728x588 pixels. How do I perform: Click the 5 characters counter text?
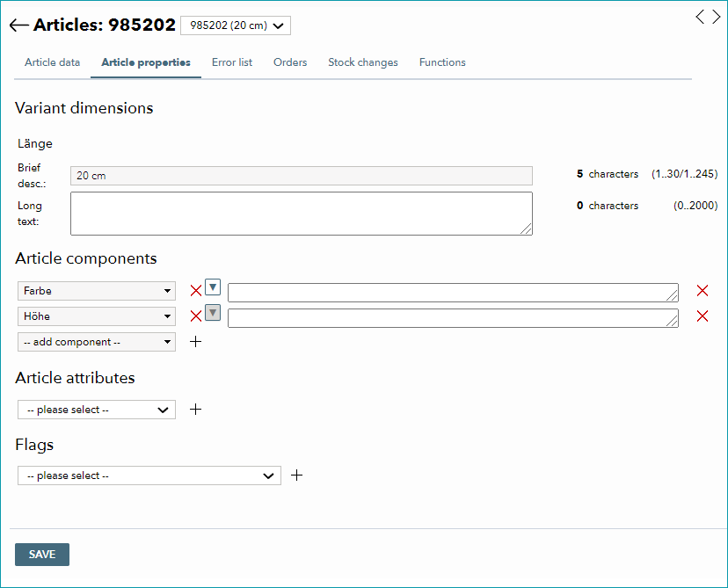608,174
